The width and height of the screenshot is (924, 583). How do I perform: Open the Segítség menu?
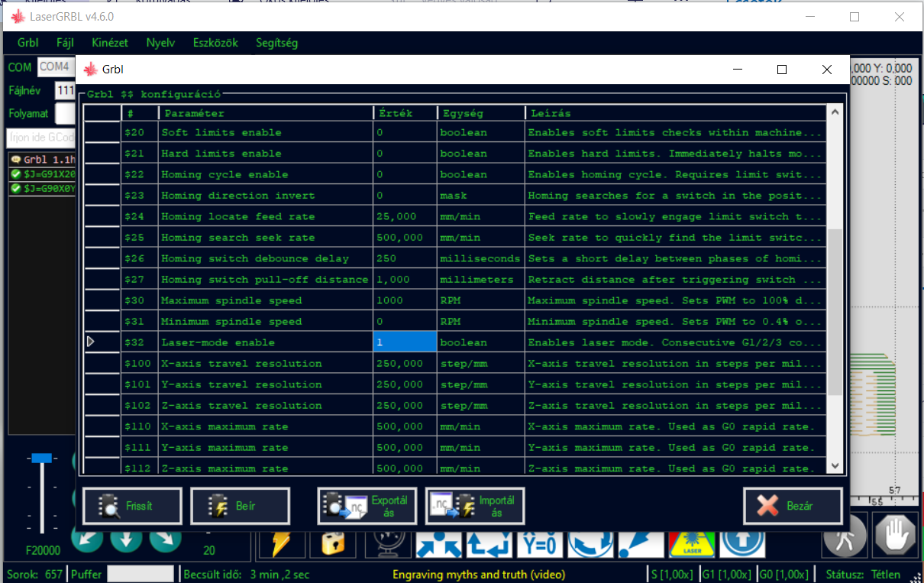pyautogui.click(x=276, y=43)
